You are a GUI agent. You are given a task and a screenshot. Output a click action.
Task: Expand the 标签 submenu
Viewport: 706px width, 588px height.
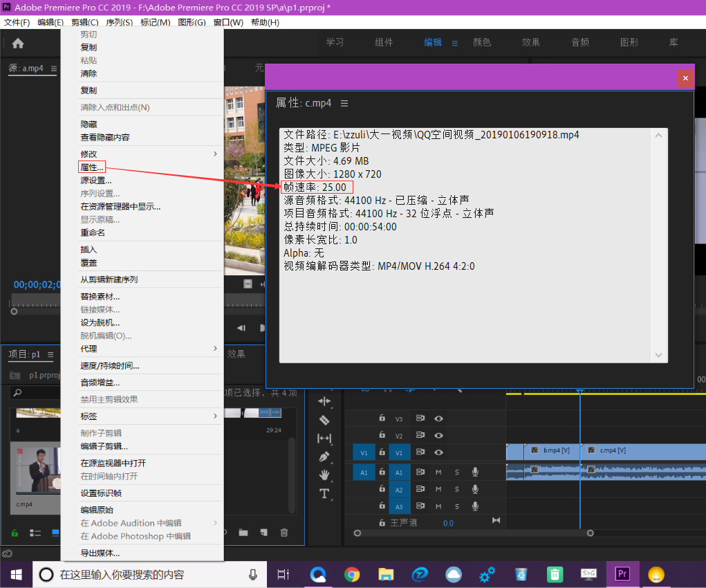coord(215,416)
